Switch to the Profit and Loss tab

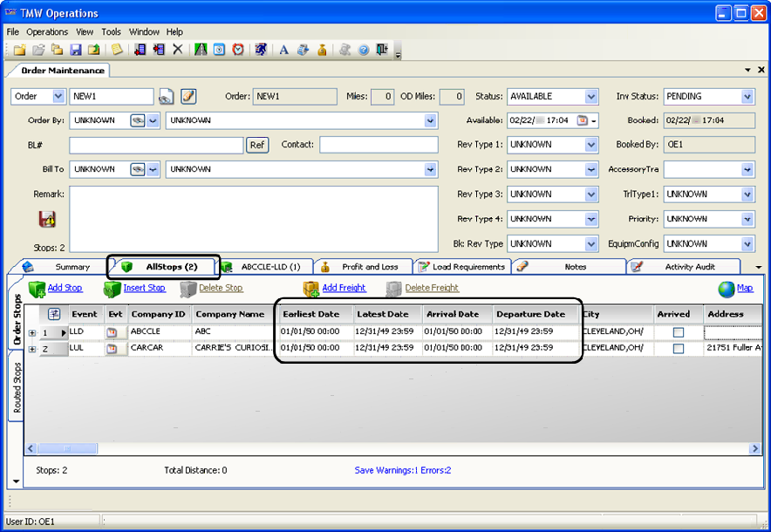coord(369,267)
